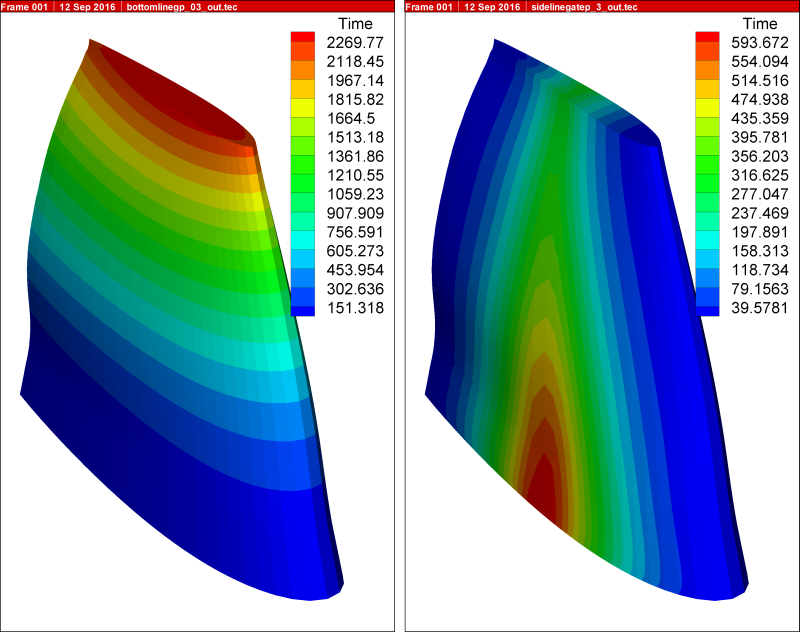This screenshot has height=632, width=800.
Task: Click the 2118.45 legend value label
Action: point(351,61)
